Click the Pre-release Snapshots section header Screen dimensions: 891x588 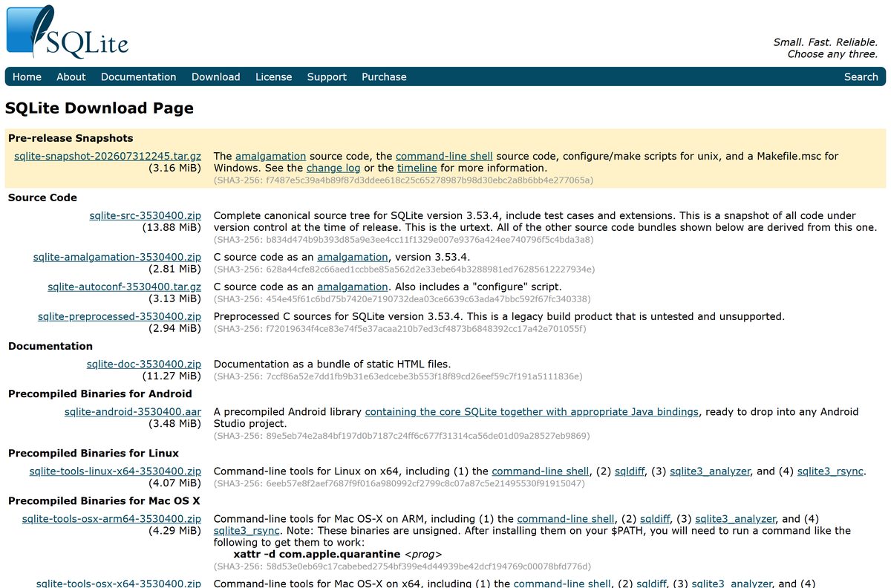coord(71,138)
